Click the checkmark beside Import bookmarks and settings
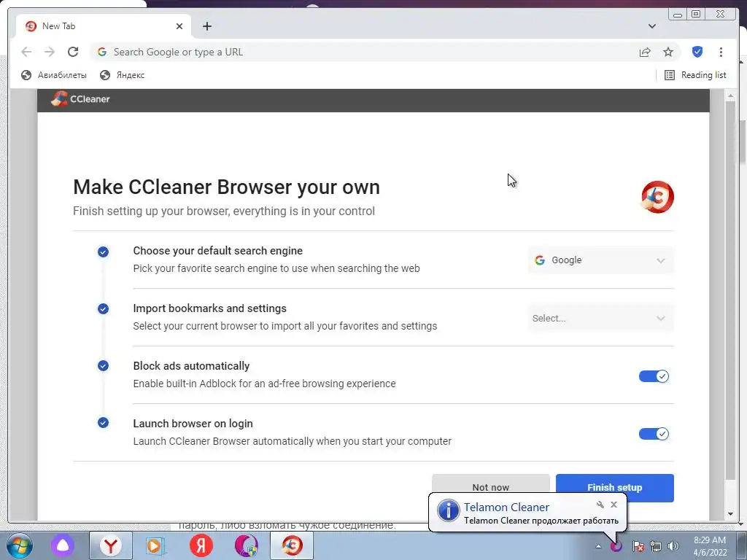The height and width of the screenshot is (560, 747). coord(103,309)
